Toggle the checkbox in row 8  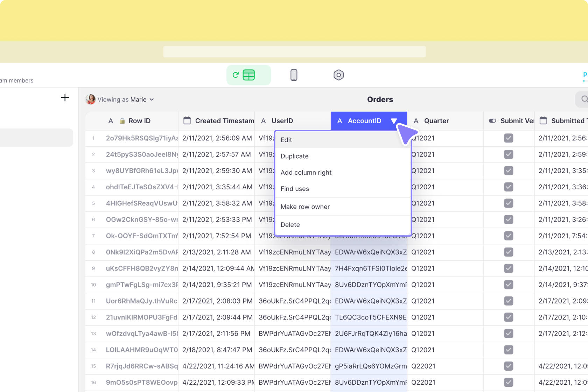click(509, 252)
